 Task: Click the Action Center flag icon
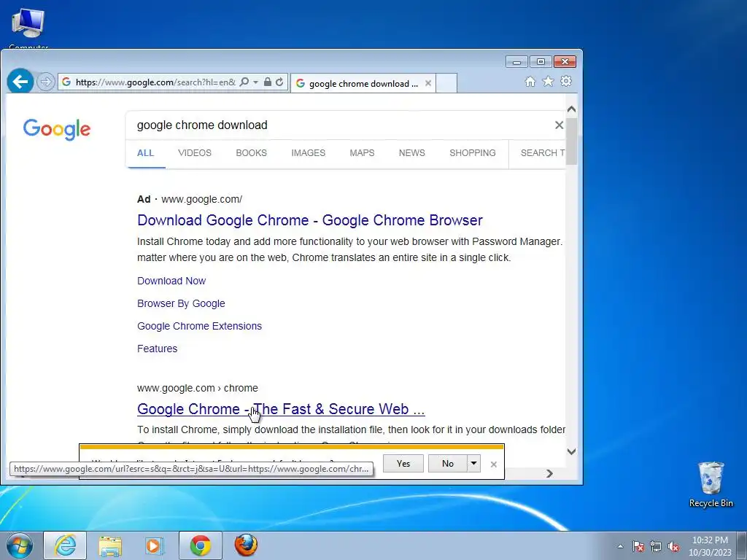point(638,546)
